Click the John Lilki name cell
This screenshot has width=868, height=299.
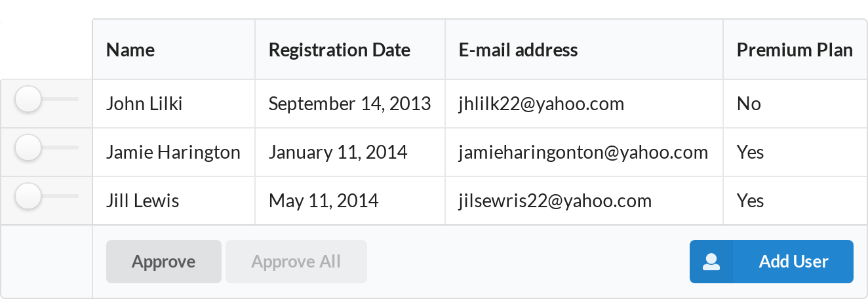tap(174, 104)
